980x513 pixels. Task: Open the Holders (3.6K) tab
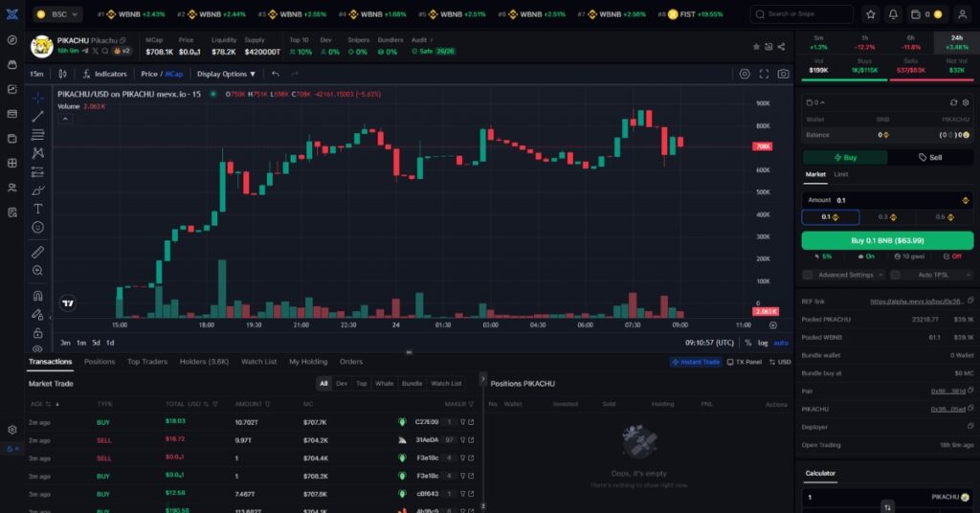tap(204, 362)
